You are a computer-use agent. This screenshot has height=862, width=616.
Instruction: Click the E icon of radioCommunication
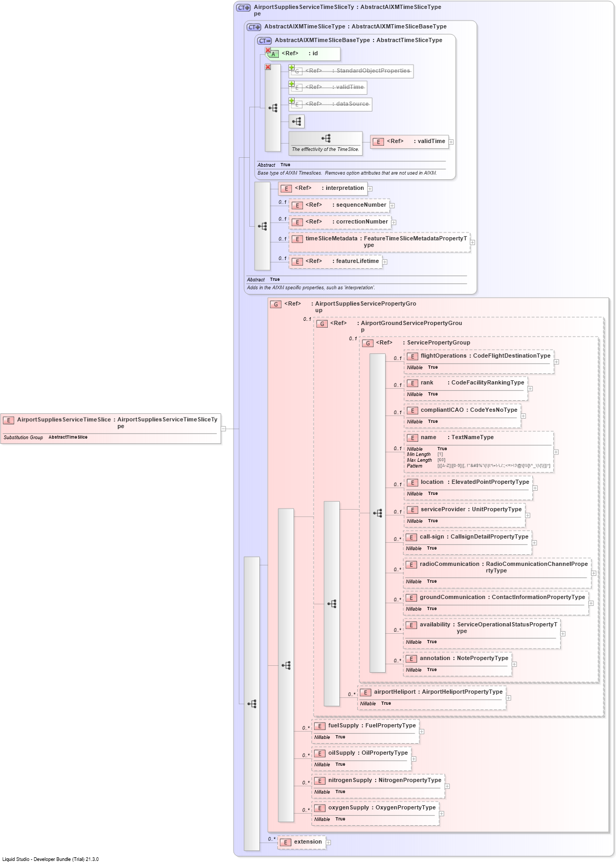(x=411, y=564)
